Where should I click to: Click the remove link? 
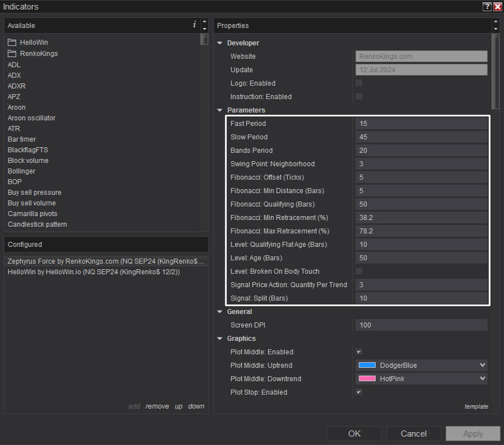click(x=157, y=406)
